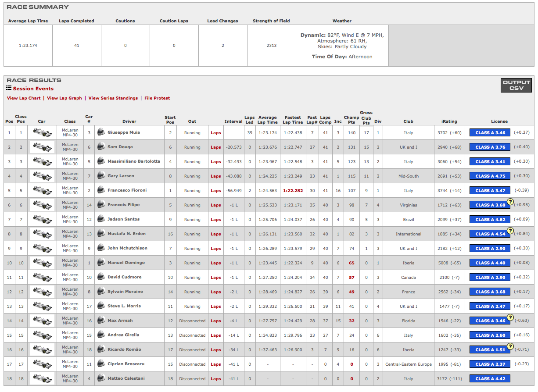Click Strength of Field value 2313
The width and height of the screenshot is (538, 392).
[x=271, y=45]
